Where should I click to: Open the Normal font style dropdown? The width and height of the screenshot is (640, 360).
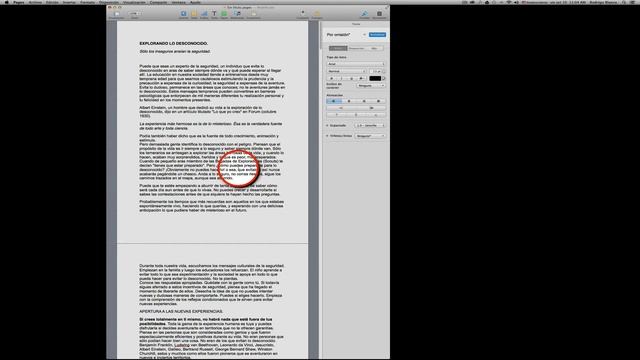pos(346,71)
